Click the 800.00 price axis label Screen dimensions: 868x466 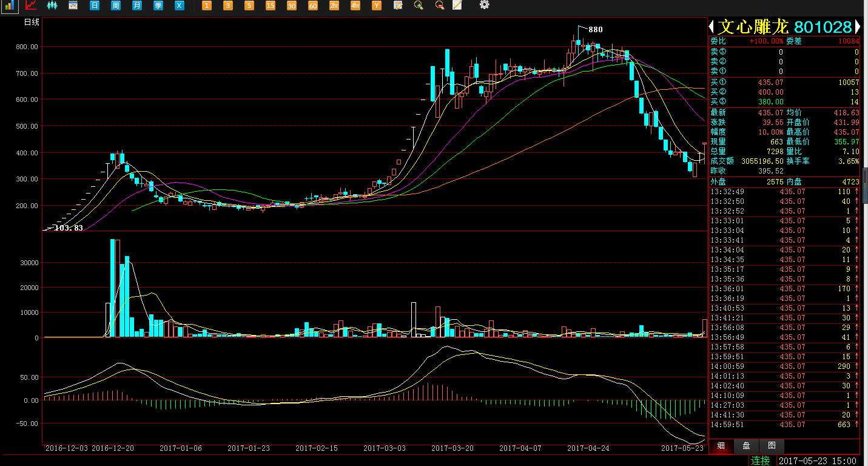pos(27,47)
